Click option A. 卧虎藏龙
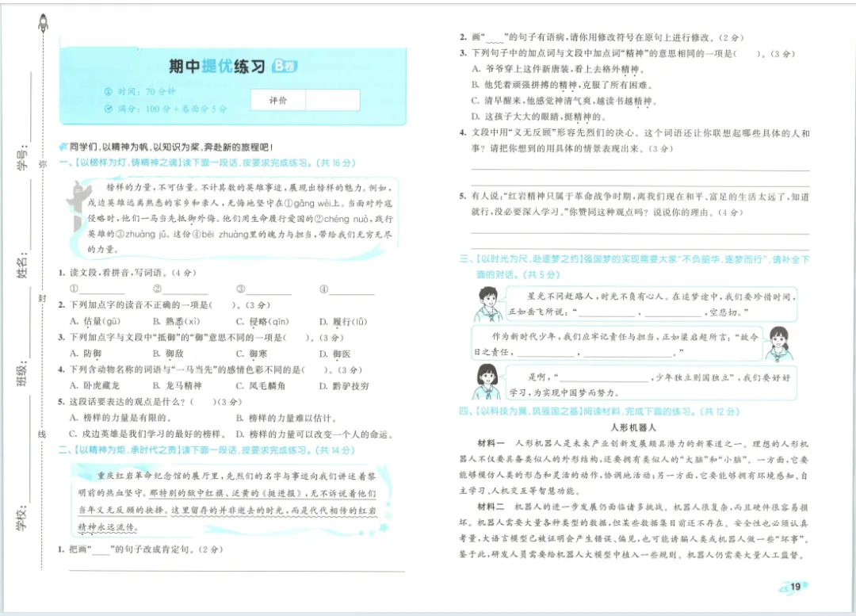Screen dimensions: 856x616 click(x=94, y=385)
